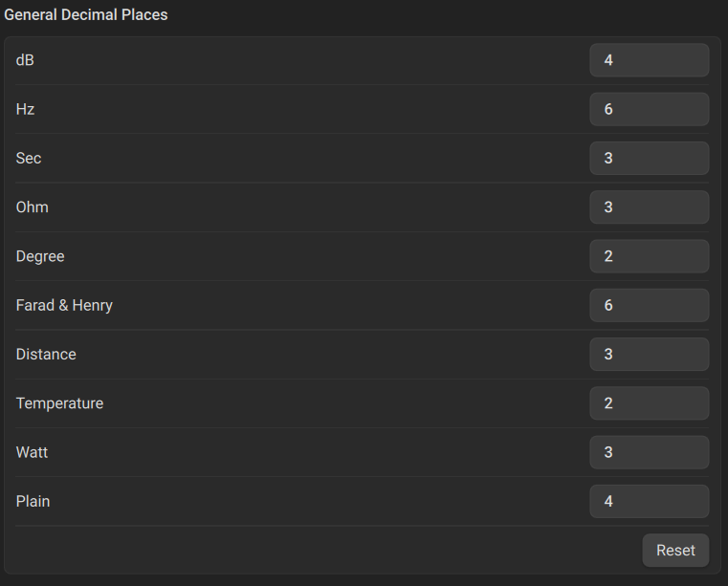Screen dimensions: 728x586
Task: Click the dB row label
Action: pyautogui.click(x=26, y=60)
